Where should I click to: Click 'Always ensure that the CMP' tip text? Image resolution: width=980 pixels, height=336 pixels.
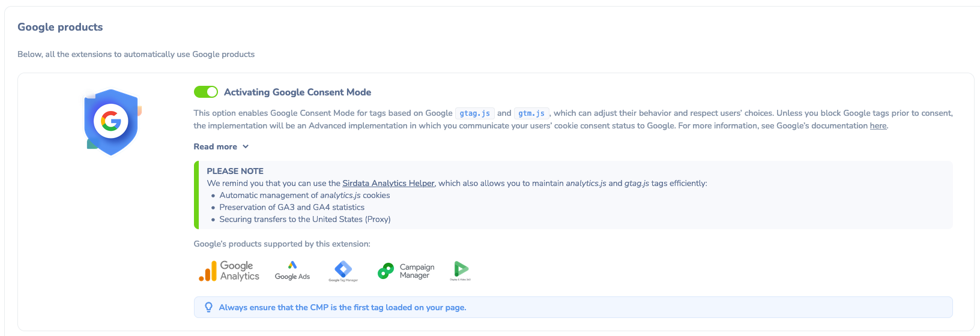pyautogui.click(x=342, y=307)
